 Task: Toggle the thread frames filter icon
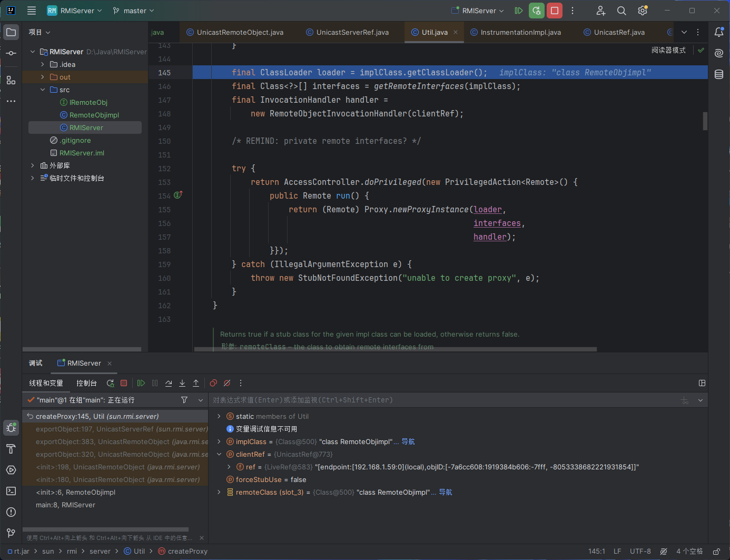coord(184,400)
